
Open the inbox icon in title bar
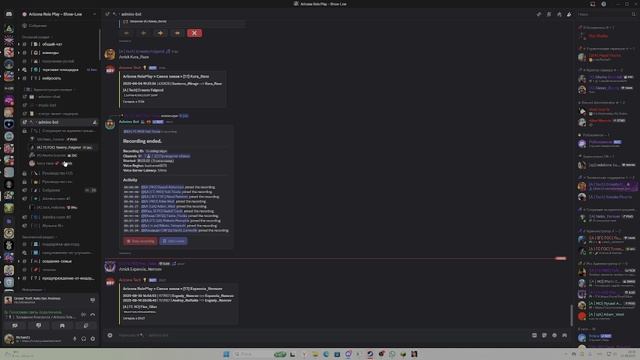pyautogui.click(x=593, y=4)
